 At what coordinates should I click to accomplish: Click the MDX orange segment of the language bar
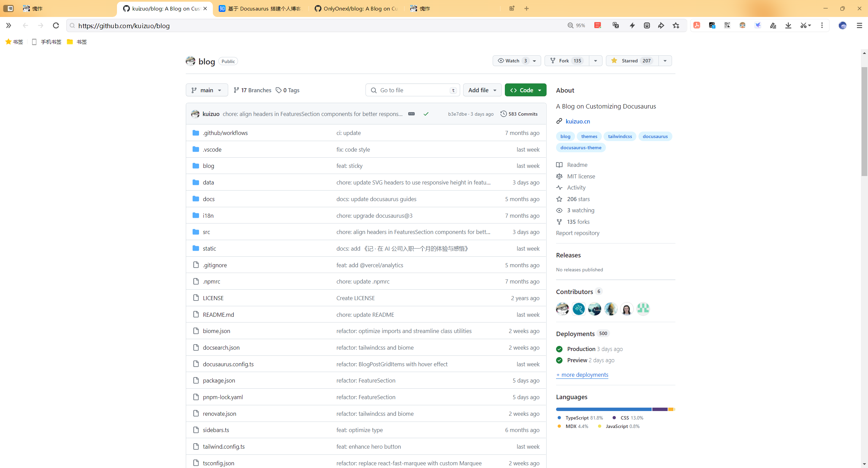[671, 409]
